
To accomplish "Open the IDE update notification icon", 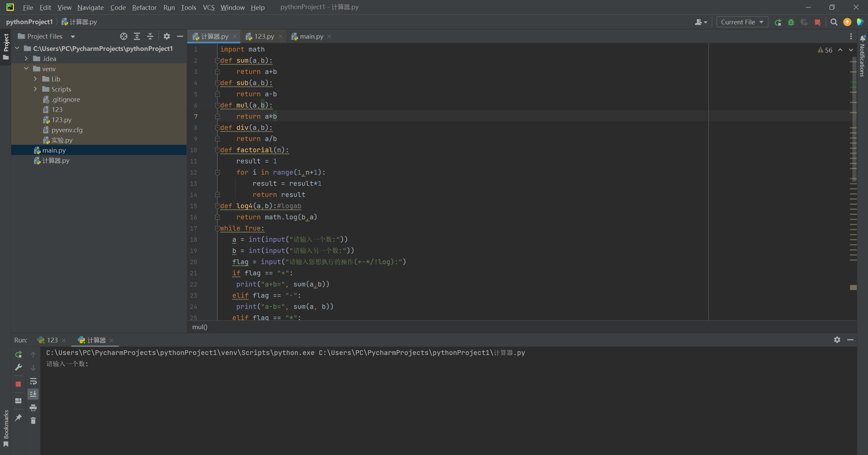I will click(x=847, y=22).
